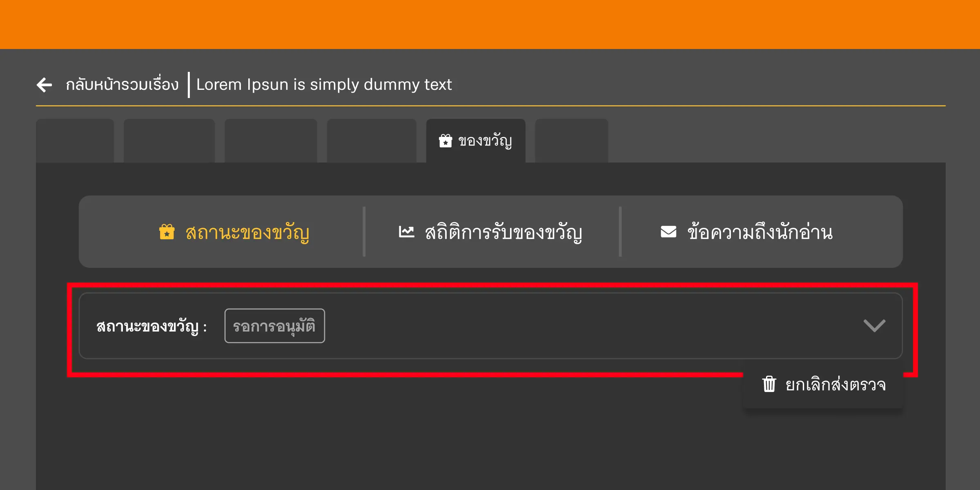Click the กลับหน้ารวมเรื่อง link
The height and width of the screenshot is (490, 980).
pos(122,85)
